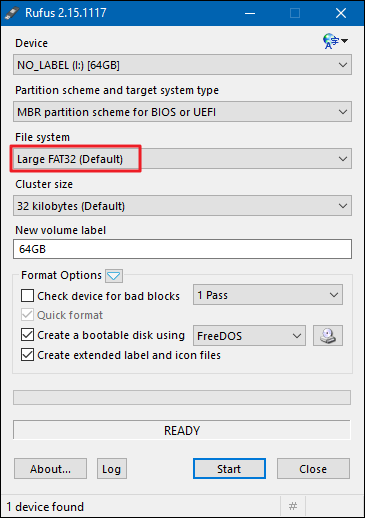Collapse the Format Options arrow toggle
The height and width of the screenshot is (518, 365).
click(114, 276)
